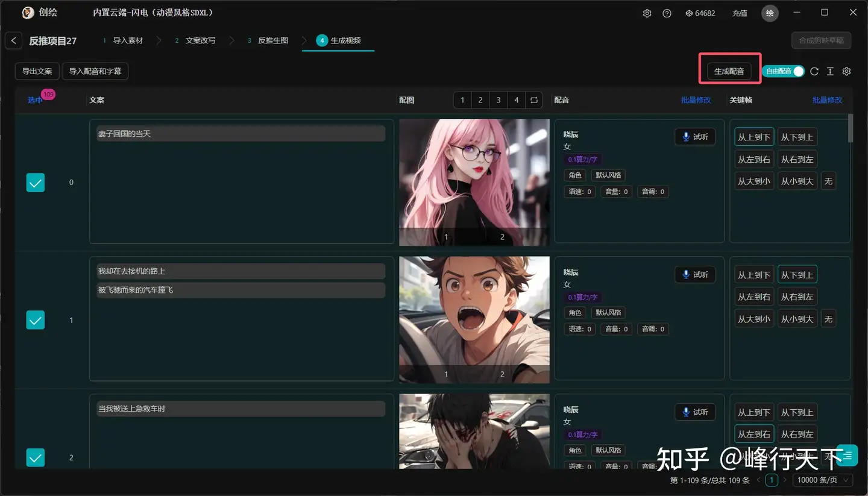Uncheck the checkbox for row 2
Viewport: 868px width, 496px height.
pos(36,458)
